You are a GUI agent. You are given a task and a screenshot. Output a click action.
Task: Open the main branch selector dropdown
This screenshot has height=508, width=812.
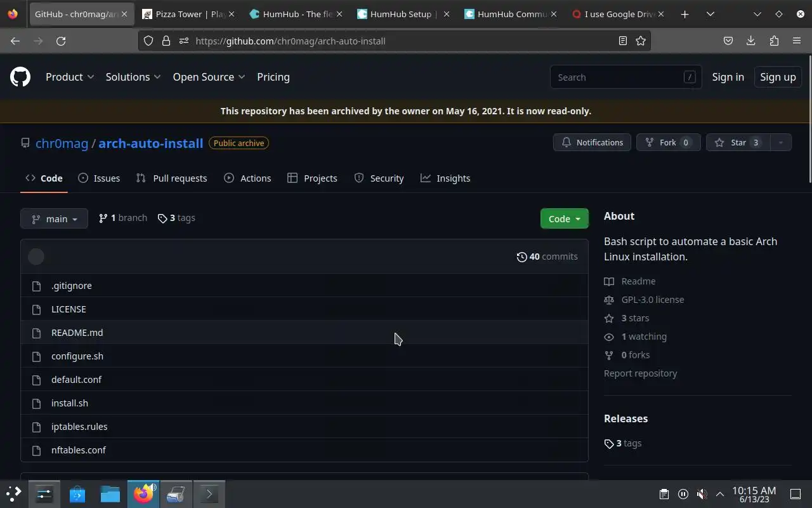click(x=54, y=218)
